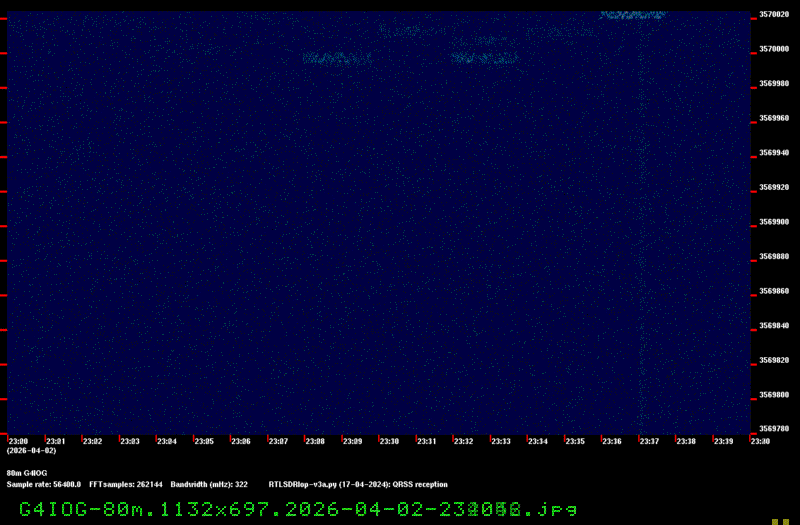This screenshot has width=800, height=525.
Task: Click the 23:11 time axis label
Action: 427,441
